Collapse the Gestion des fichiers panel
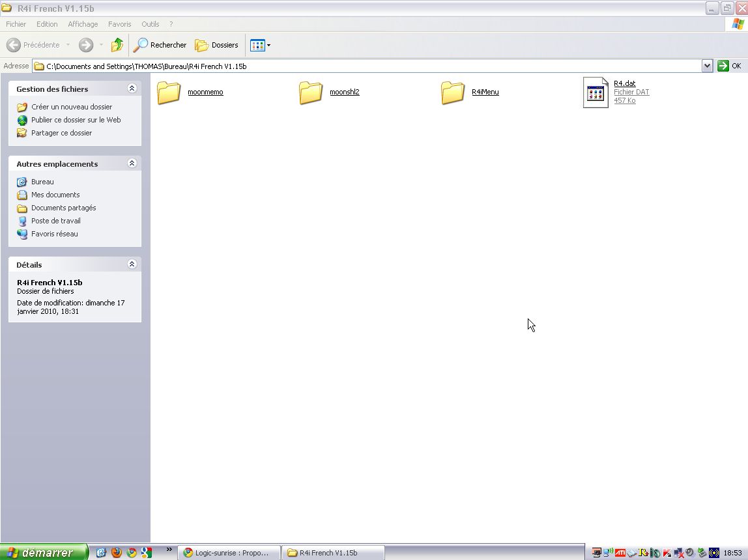Viewport: 748px width, 560px height. click(x=132, y=89)
